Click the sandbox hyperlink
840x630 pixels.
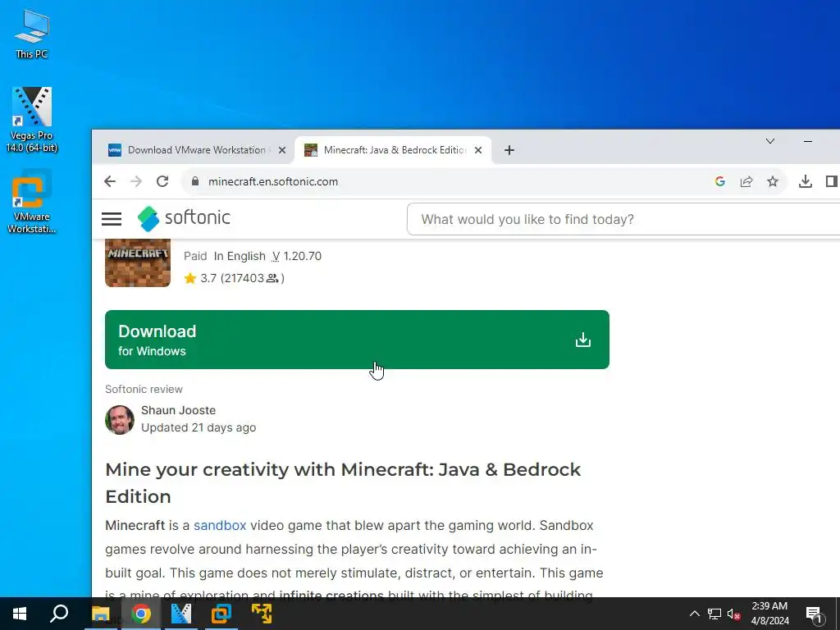[x=220, y=526]
